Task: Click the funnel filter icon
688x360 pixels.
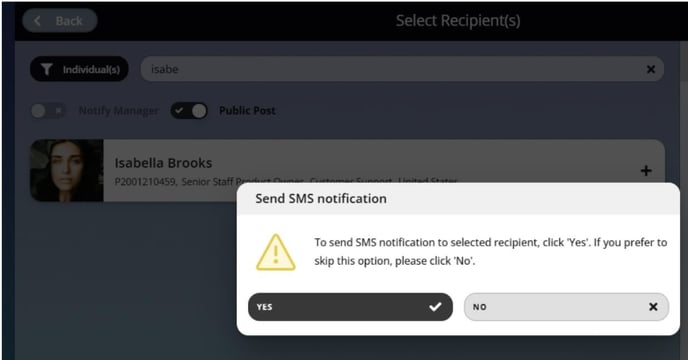Action: pos(47,69)
